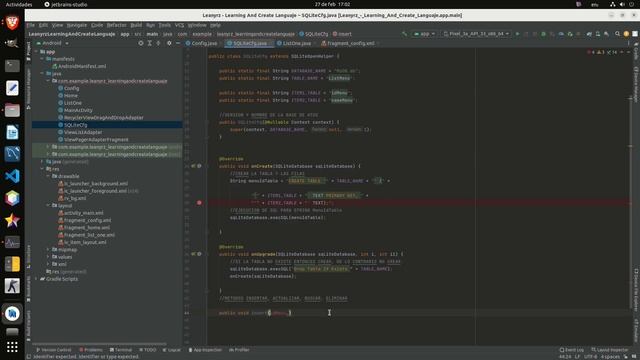Open the Terminal tool window
This screenshot has height=360, width=640.
(x=121, y=350)
